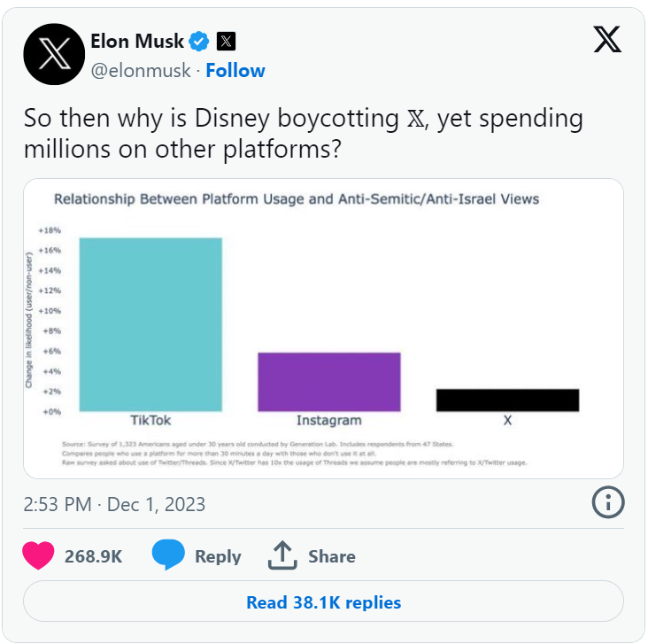Click the Elon Musk display name
Screen dimensions: 648x644
coord(137,41)
